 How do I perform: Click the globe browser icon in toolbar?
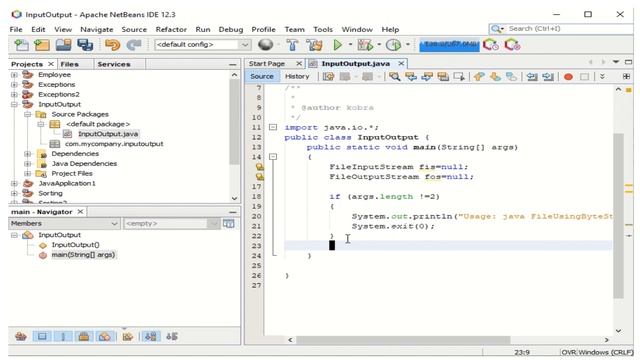[266, 44]
